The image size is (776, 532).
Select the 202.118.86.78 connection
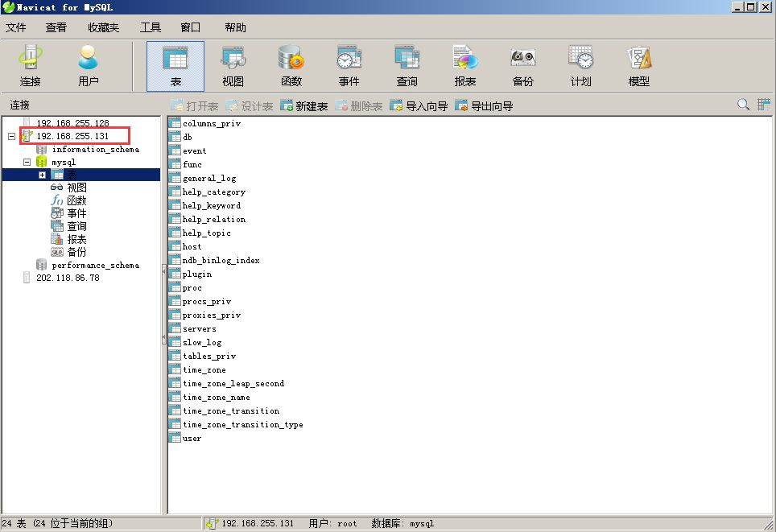pyautogui.click(x=68, y=278)
